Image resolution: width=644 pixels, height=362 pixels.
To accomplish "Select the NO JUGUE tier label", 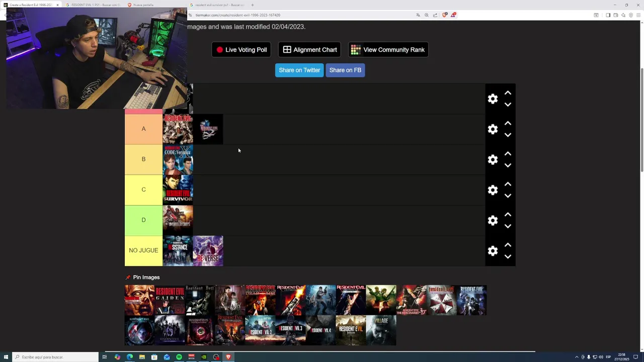I will pos(143,250).
